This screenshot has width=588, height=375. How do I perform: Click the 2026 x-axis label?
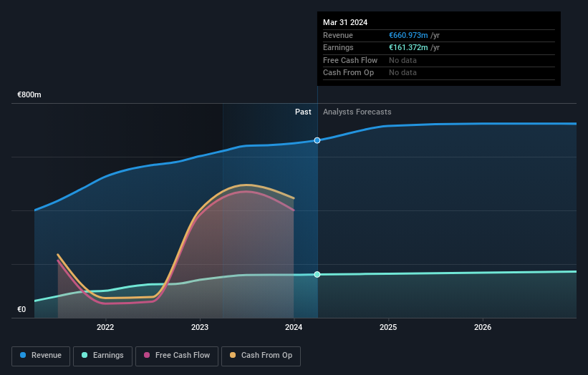483,328
